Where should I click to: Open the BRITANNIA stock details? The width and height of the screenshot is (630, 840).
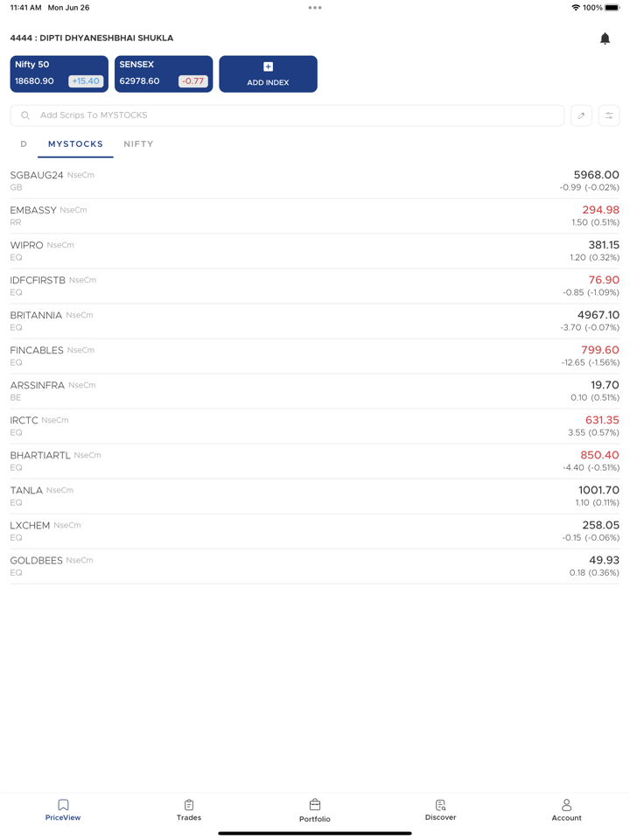coord(315,321)
